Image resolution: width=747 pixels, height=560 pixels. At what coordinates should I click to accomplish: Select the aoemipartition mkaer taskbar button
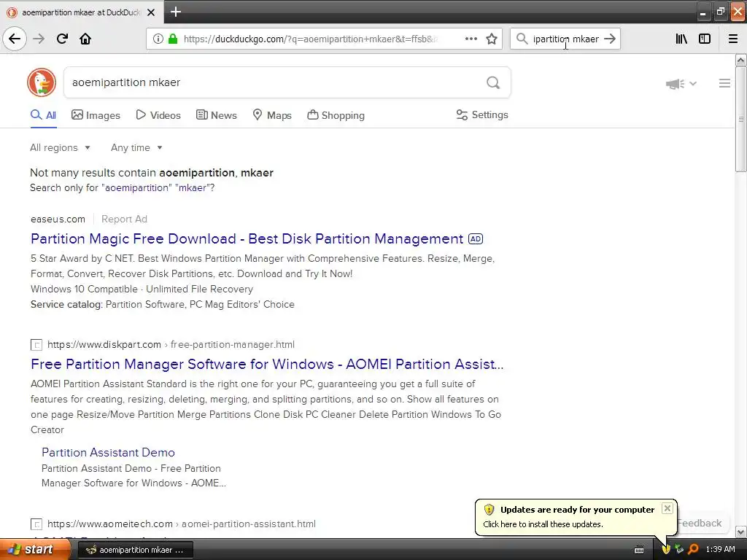click(135, 550)
